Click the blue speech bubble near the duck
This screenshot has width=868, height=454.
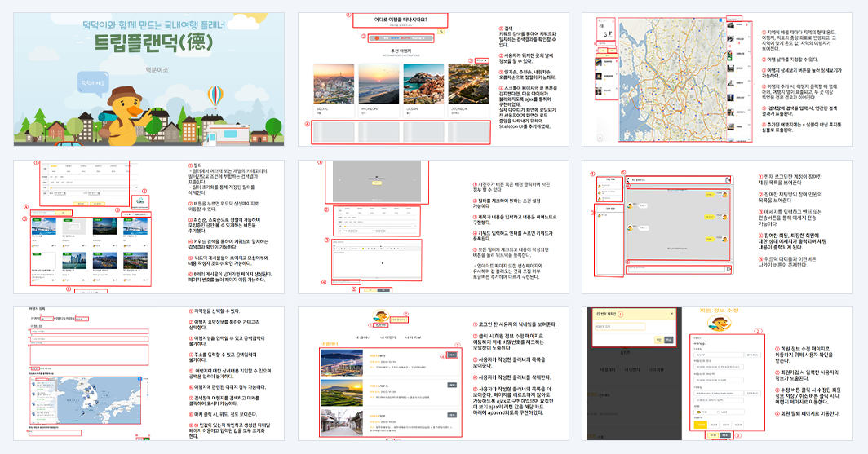point(94,83)
